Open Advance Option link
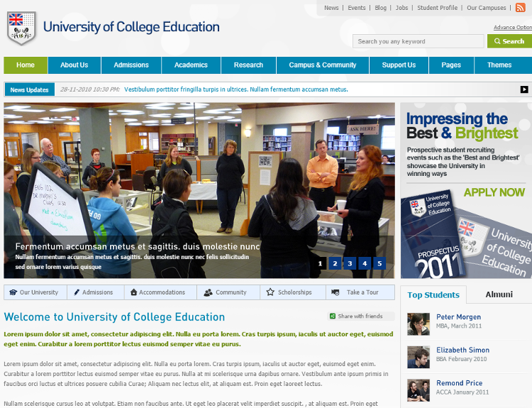532x408 pixels. pyautogui.click(x=513, y=27)
